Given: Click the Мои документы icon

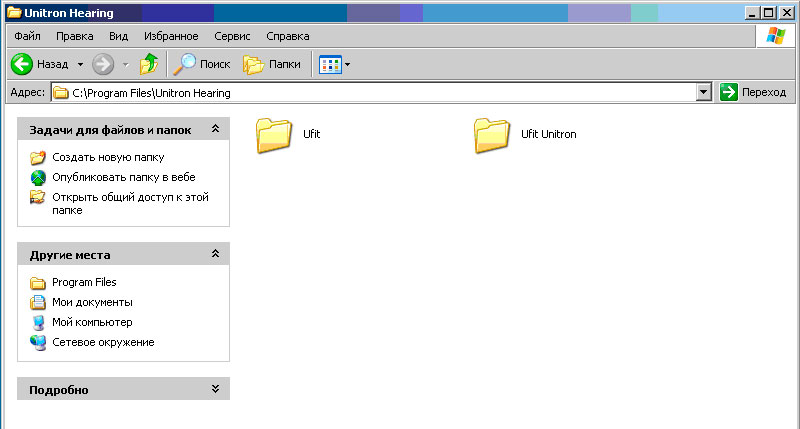Looking at the screenshot, I should tap(38, 302).
